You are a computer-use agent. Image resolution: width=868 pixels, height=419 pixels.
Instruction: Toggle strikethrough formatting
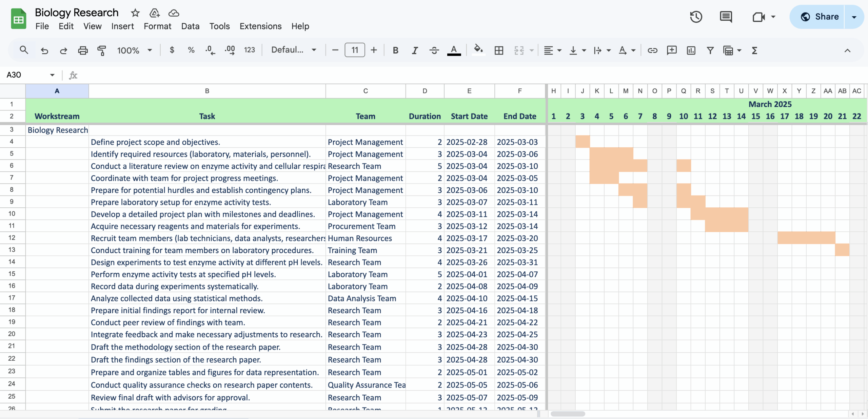(x=434, y=50)
